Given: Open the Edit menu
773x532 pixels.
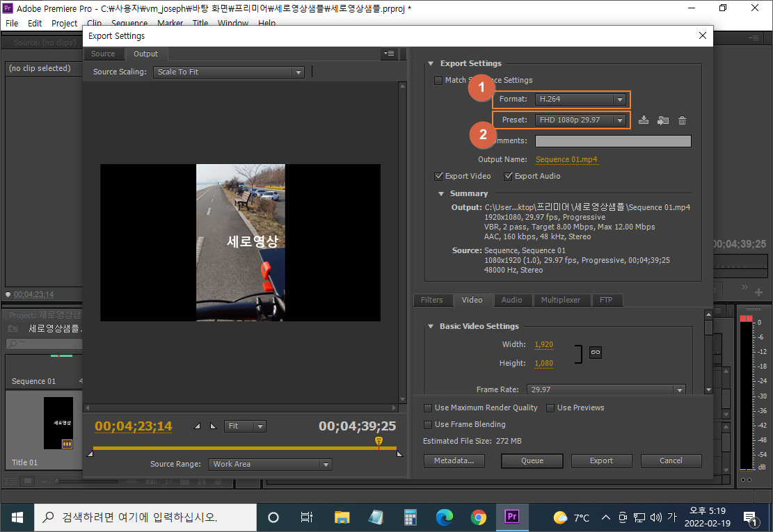Looking at the screenshot, I should pyautogui.click(x=35, y=23).
